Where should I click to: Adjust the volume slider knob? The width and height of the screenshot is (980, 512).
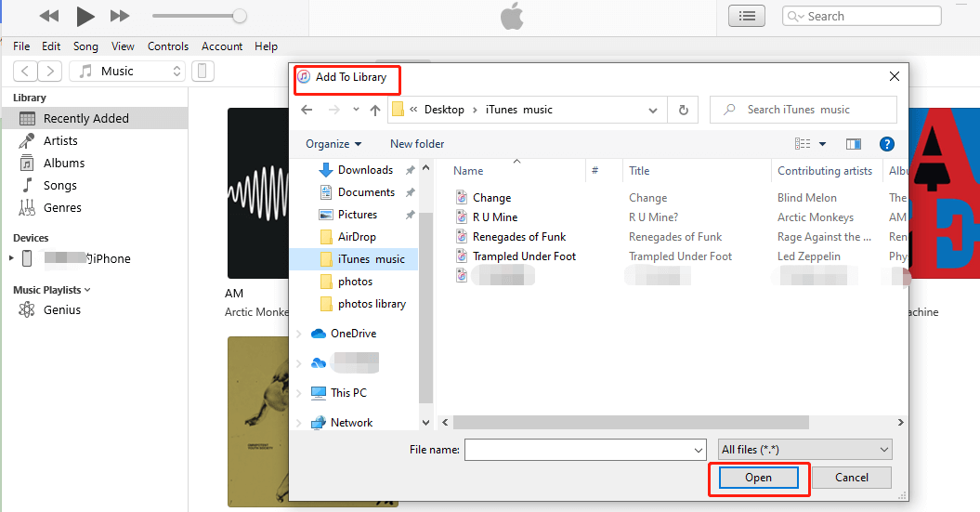click(x=240, y=16)
